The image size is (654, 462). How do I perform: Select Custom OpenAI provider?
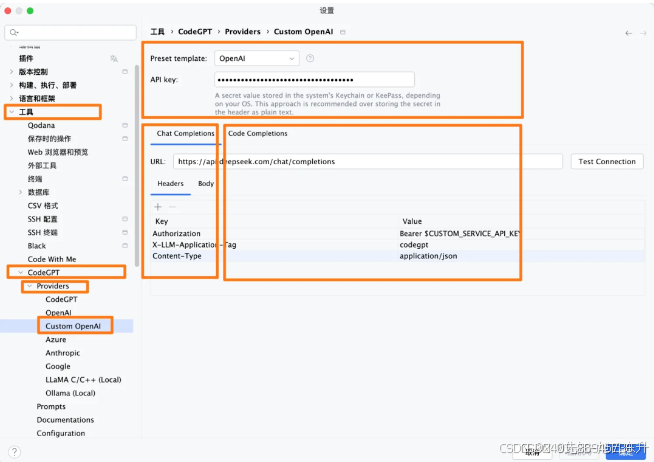pos(73,326)
